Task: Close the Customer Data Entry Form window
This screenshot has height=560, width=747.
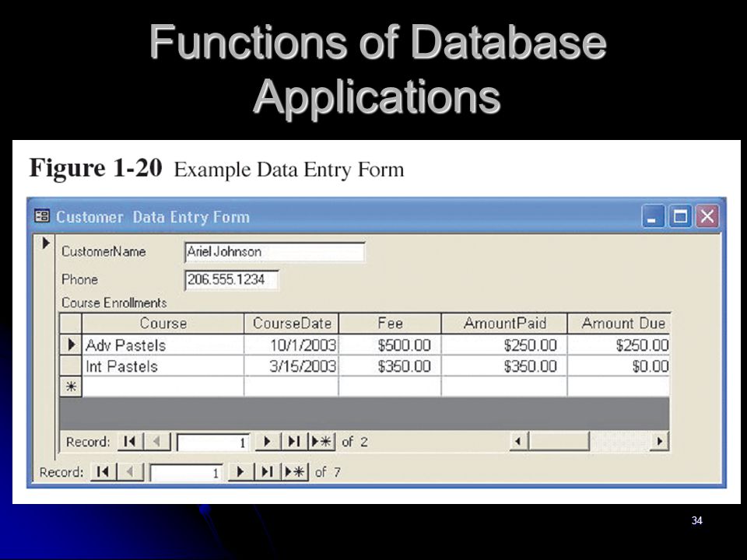Action: pos(707,217)
